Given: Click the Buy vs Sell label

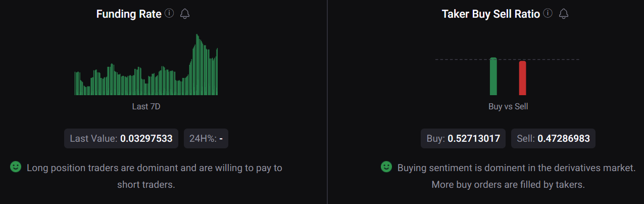Looking at the screenshot, I should pos(508,107).
